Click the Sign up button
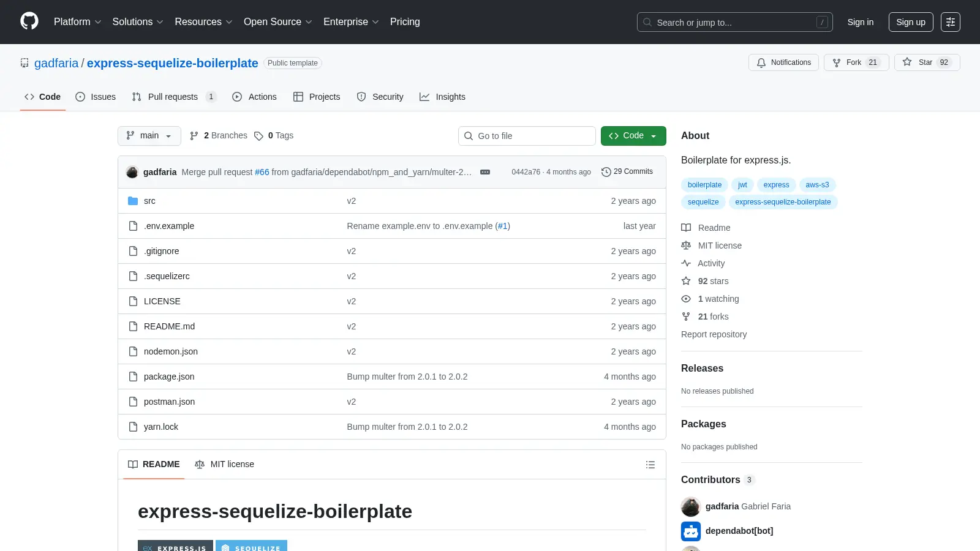 point(911,22)
